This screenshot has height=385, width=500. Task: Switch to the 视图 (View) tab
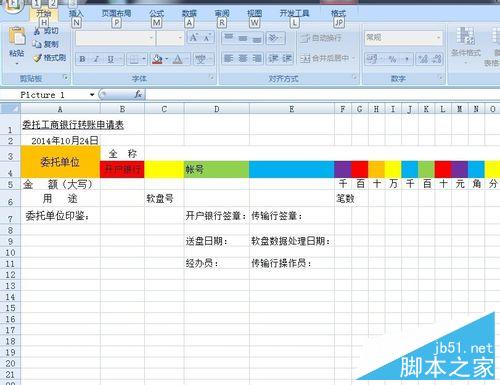point(254,14)
